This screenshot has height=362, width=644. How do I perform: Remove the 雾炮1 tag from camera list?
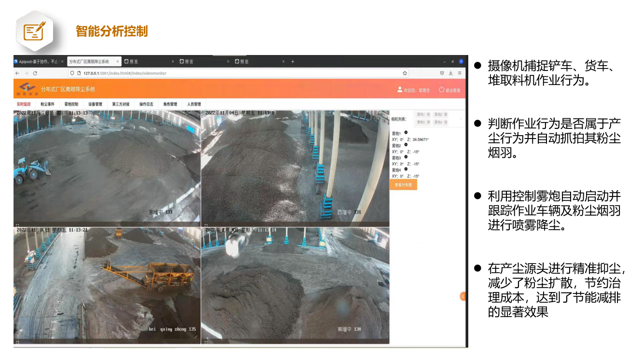coord(428,114)
